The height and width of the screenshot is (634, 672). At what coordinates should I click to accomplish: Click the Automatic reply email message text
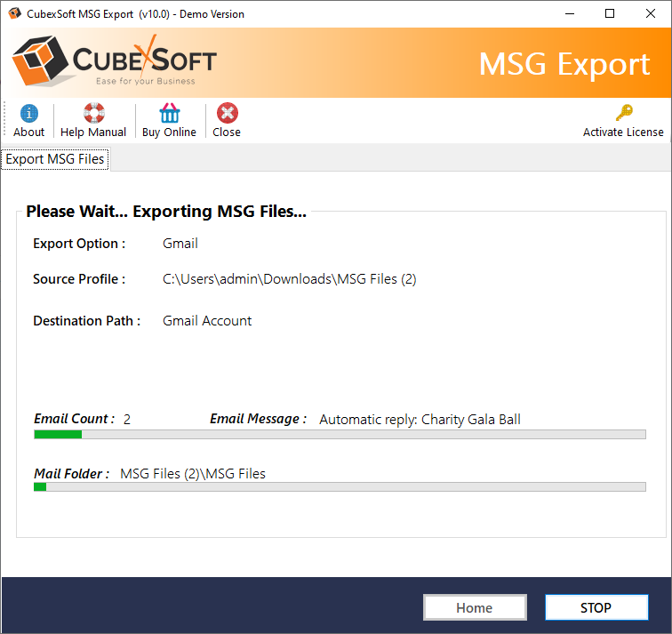(x=420, y=419)
